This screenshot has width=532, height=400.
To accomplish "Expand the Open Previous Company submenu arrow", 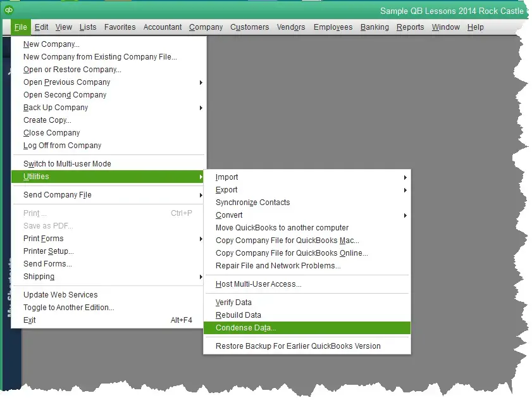I will 201,82.
